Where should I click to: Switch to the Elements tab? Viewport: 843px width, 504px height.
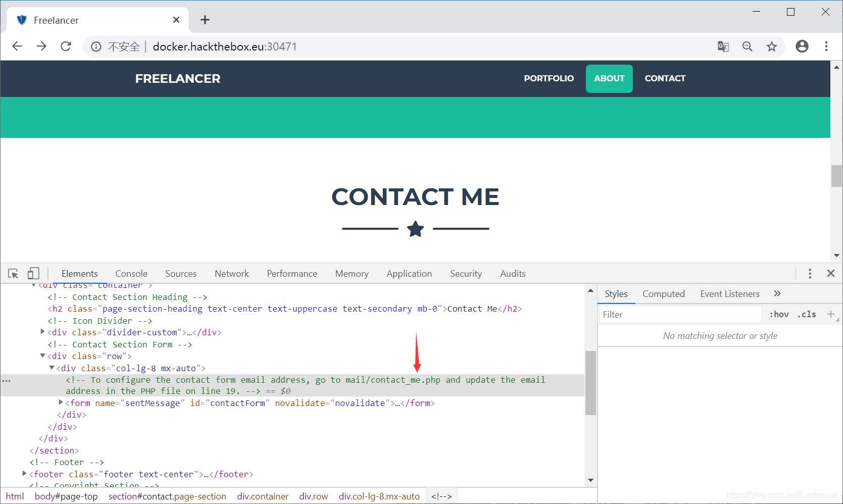click(80, 274)
